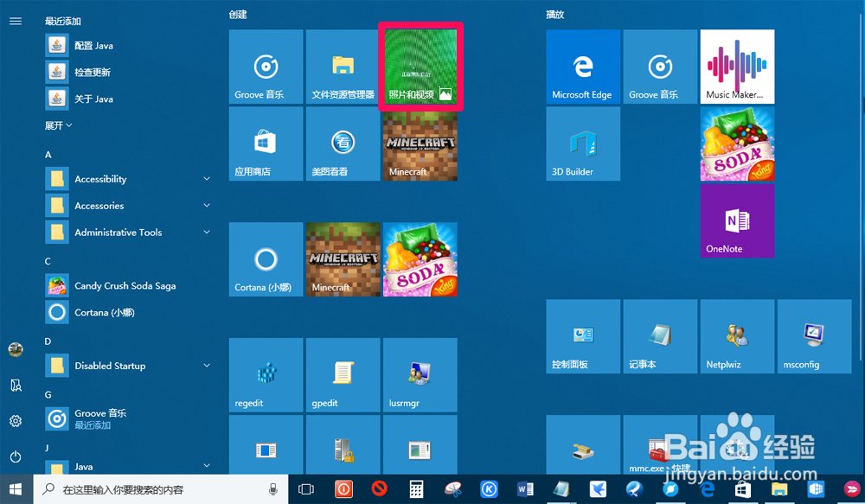Click the letter D section header

pos(48,341)
